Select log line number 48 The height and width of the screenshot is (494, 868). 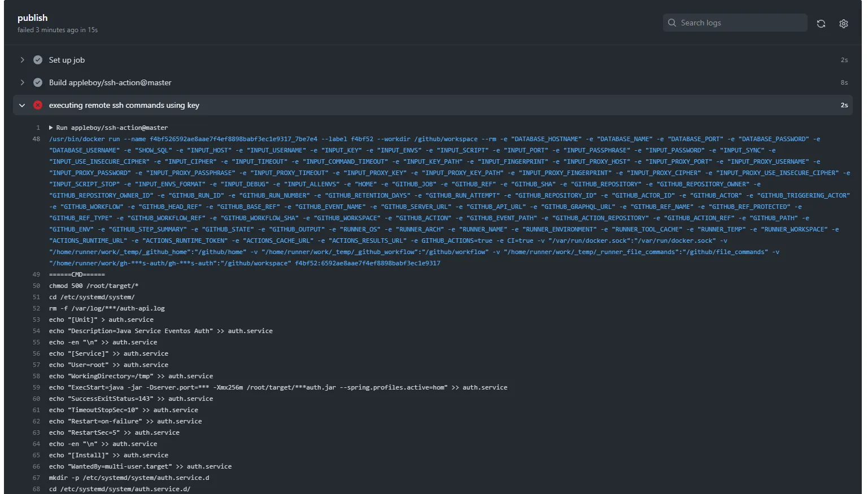(x=36, y=139)
